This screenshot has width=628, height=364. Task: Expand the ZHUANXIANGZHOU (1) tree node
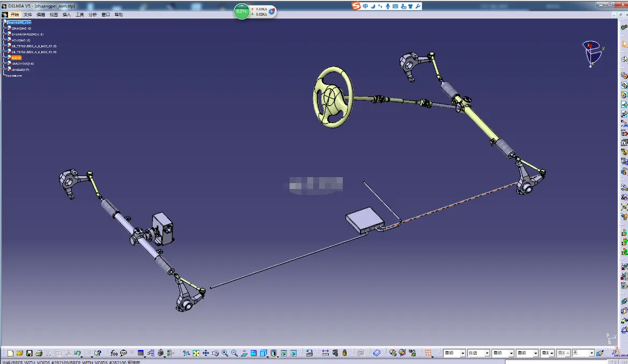pos(4,34)
